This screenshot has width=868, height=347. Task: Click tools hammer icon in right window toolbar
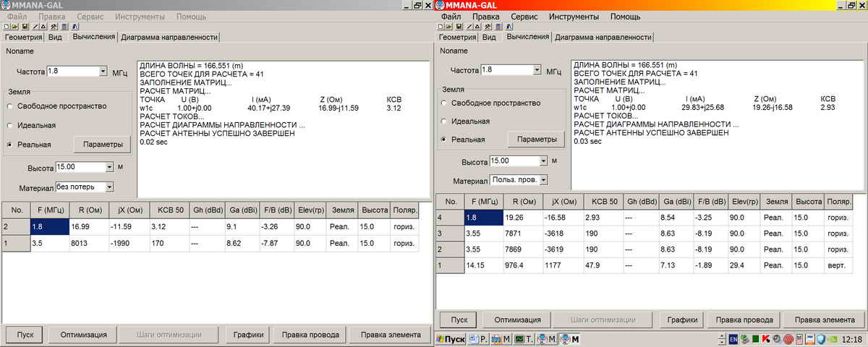point(488,26)
